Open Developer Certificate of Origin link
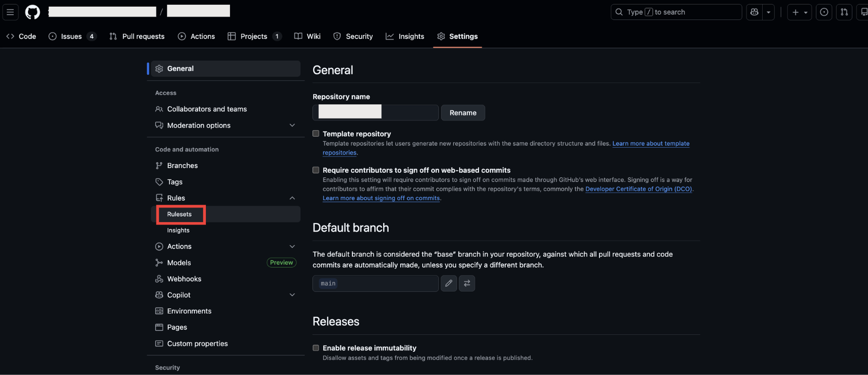Screen dimensions: 868x375 pyautogui.click(x=638, y=189)
